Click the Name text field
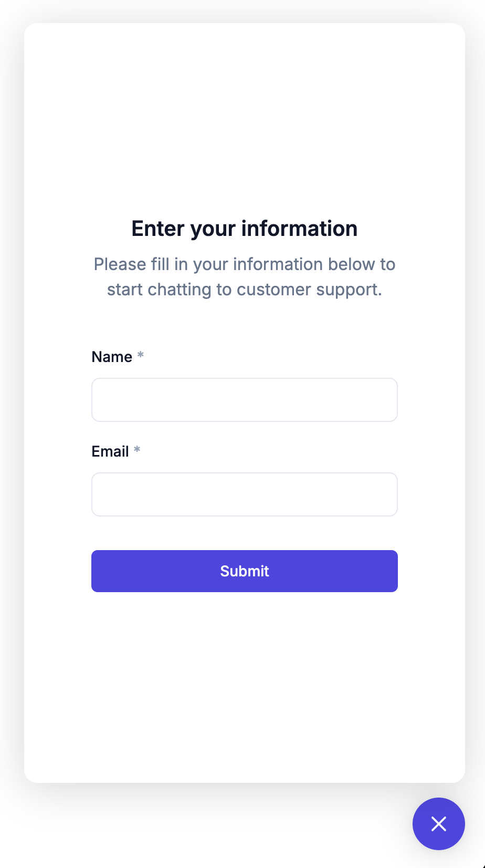The width and height of the screenshot is (485, 868). click(x=244, y=400)
